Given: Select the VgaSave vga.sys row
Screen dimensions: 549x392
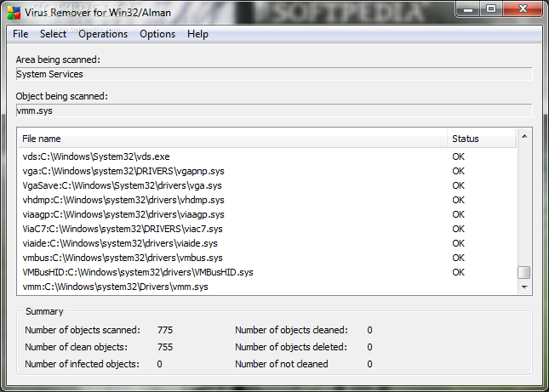Looking at the screenshot, I should point(266,185).
